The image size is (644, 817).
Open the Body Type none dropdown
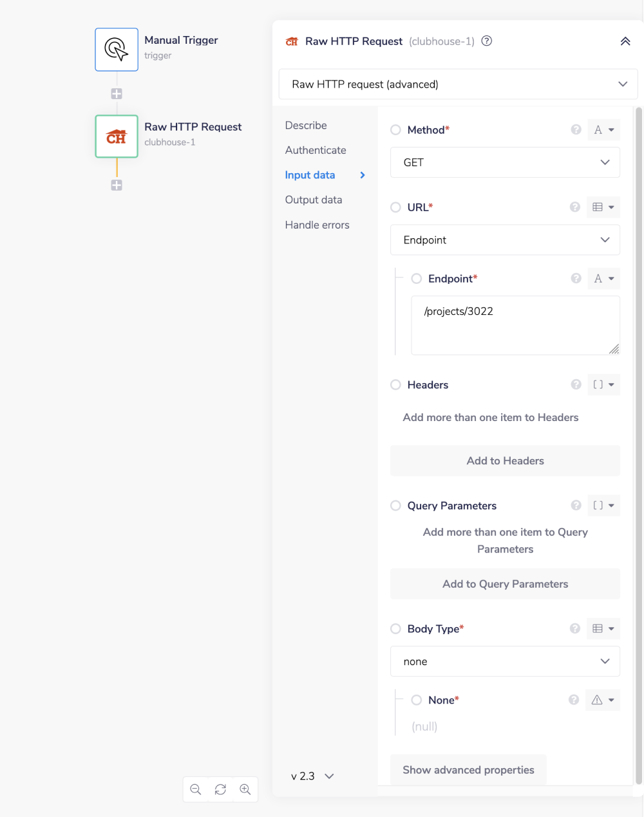tap(505, 661)
